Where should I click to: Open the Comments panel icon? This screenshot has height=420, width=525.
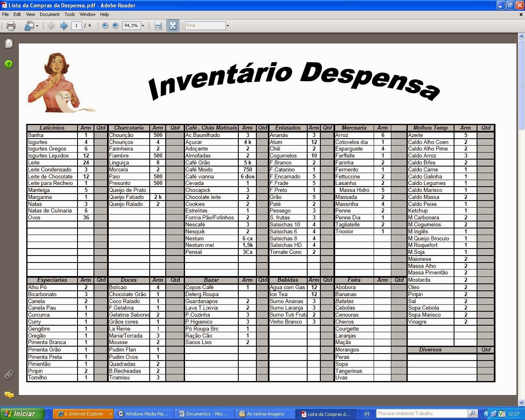pyautogui.click(x=9, y=395)
